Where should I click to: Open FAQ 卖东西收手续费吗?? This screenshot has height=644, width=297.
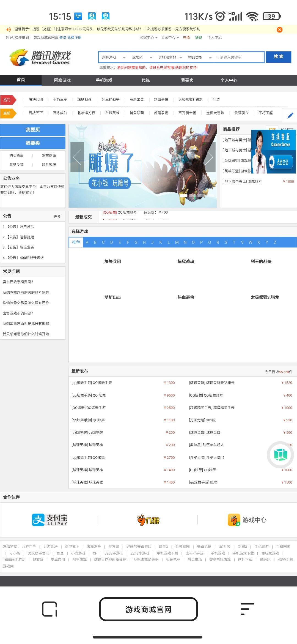pos(18,282)
